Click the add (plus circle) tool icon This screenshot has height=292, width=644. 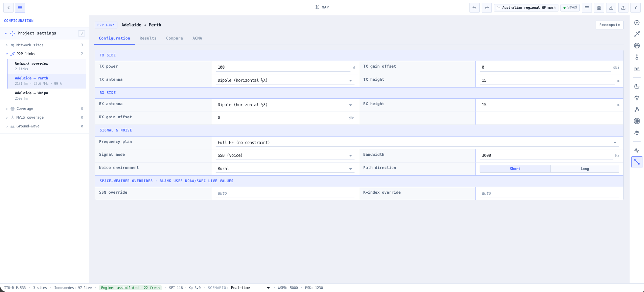click(637, 23)
